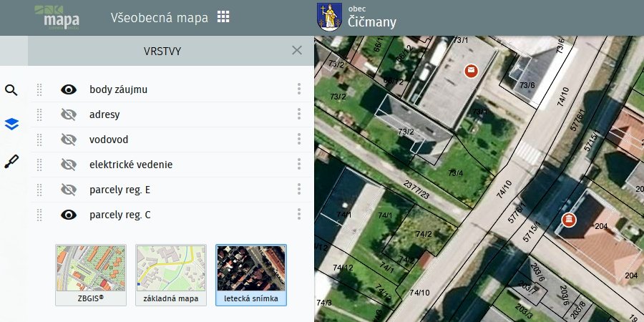Click parcel label 2377/23 on the map
The image size is (644, 322).
[x=416, y=190]
